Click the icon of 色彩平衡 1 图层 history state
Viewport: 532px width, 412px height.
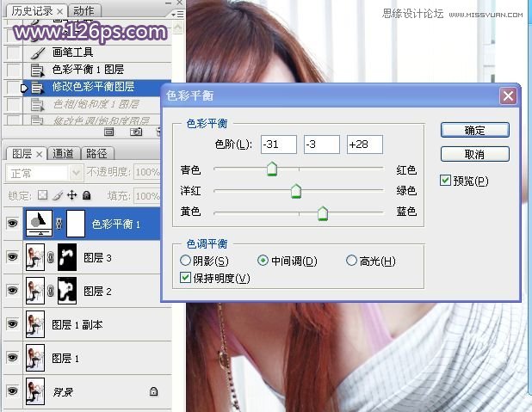coord(37,71)
